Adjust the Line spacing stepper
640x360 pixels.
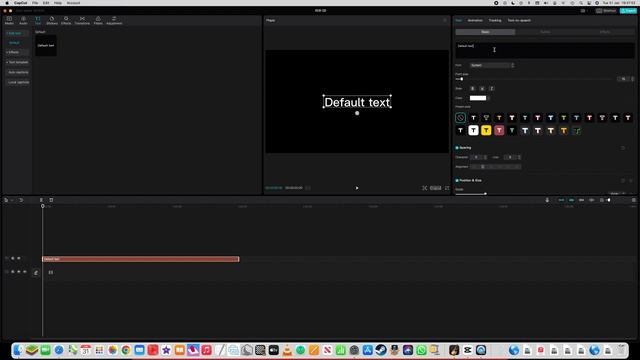click(519, 157)
